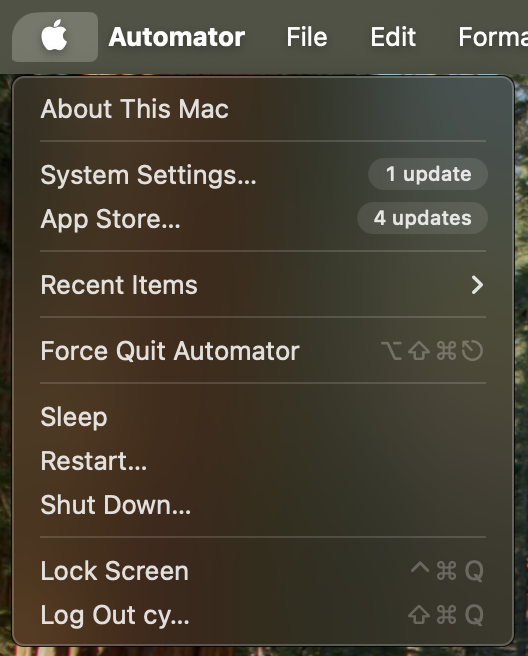
Task: Choose Force Quit Automator
Action: pos(263,351)
